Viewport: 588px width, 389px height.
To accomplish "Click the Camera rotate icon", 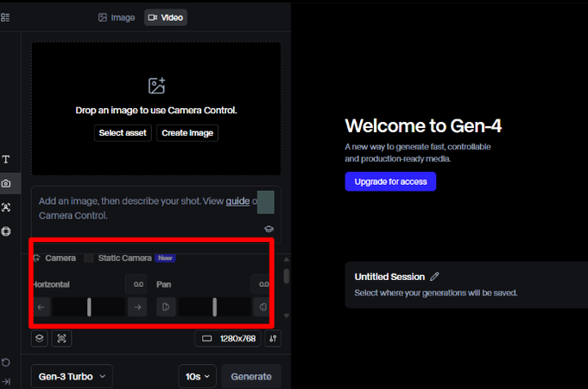I will pos(37,258).
